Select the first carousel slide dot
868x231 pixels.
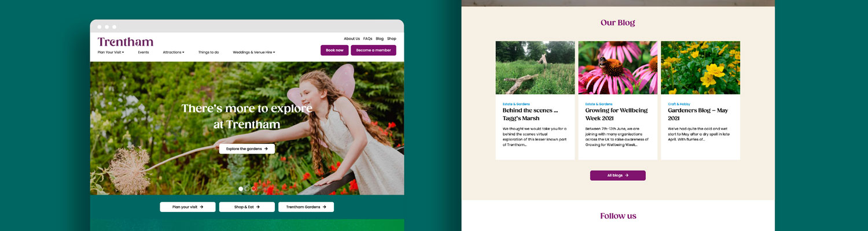[x=241, y=189]
